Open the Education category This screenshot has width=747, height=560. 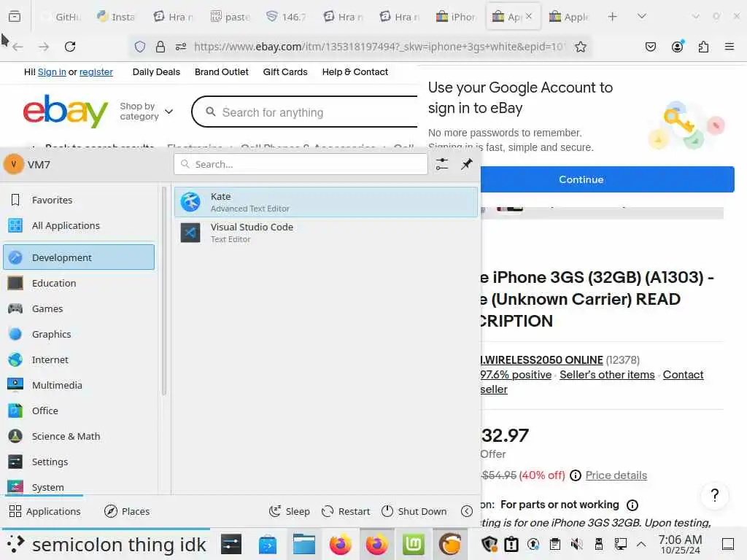(x=79, y=284)
